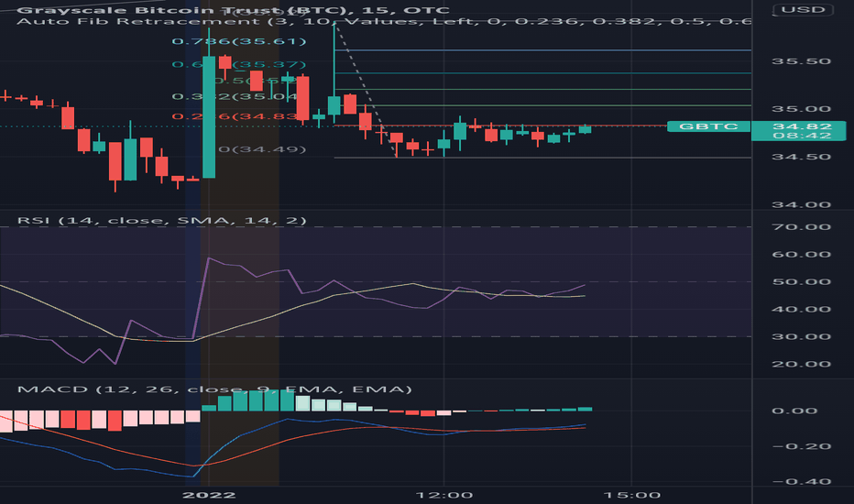Click the dashed Fibonacci trend line

[366, 90]
